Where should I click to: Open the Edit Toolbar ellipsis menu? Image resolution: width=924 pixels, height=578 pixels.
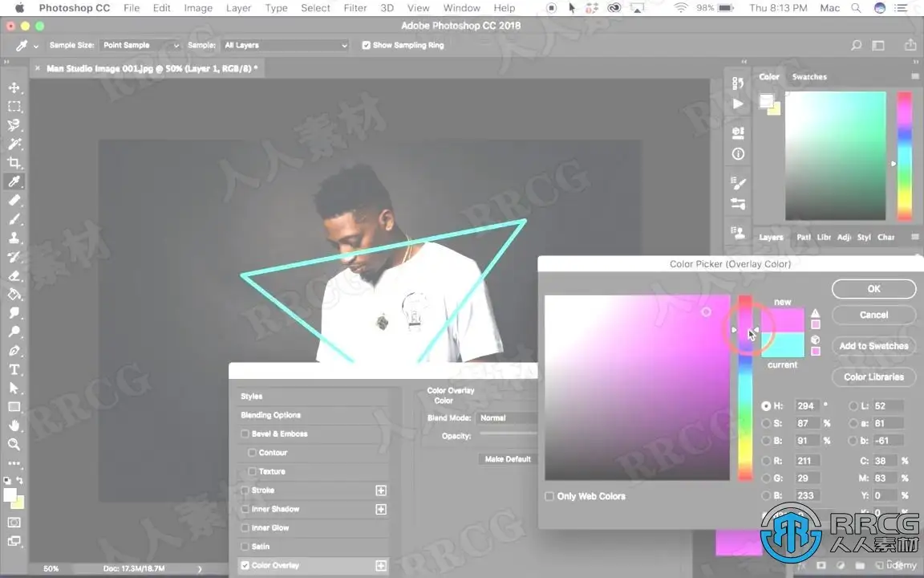(14, 463)
